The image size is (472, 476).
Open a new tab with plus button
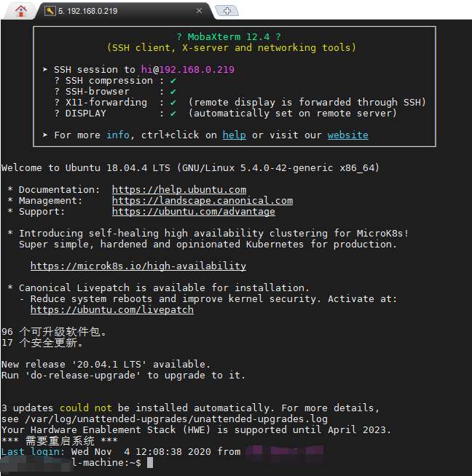tap(227, 11)
